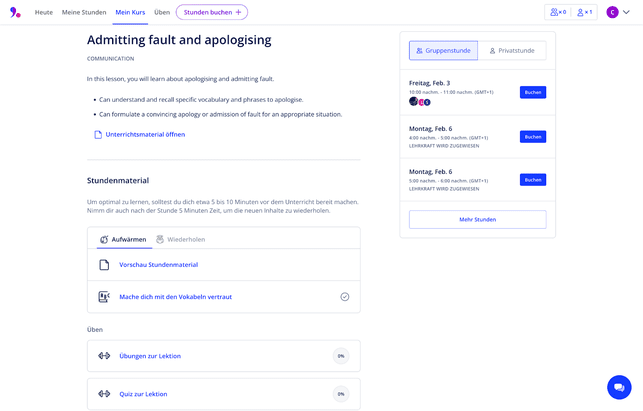
Task: Click the document icon beside Unterrichtsmaterial öffnen
Action: pyautogui.click(x=98, y=134)
